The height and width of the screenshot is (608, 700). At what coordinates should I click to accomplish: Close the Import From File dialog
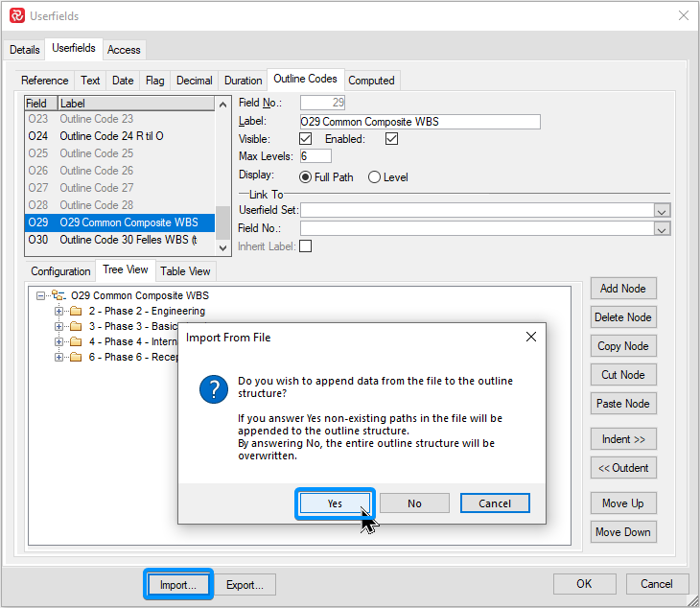coord(530,338)
